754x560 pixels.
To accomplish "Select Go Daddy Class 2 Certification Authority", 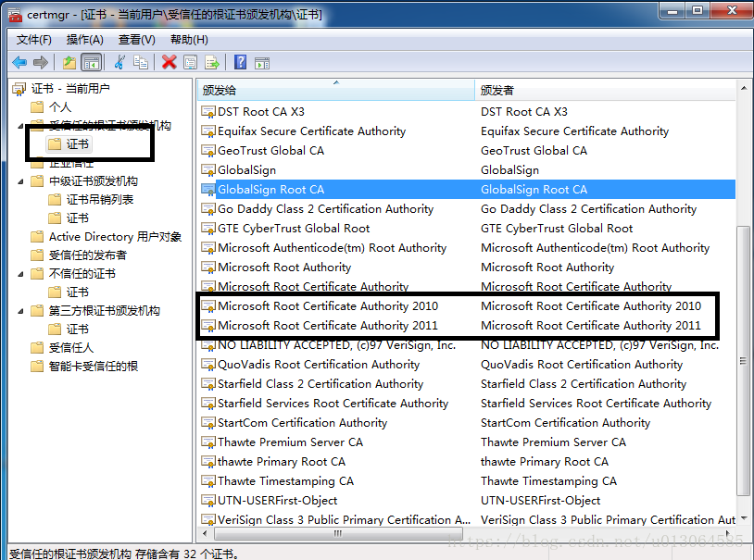I will point(467,209).
